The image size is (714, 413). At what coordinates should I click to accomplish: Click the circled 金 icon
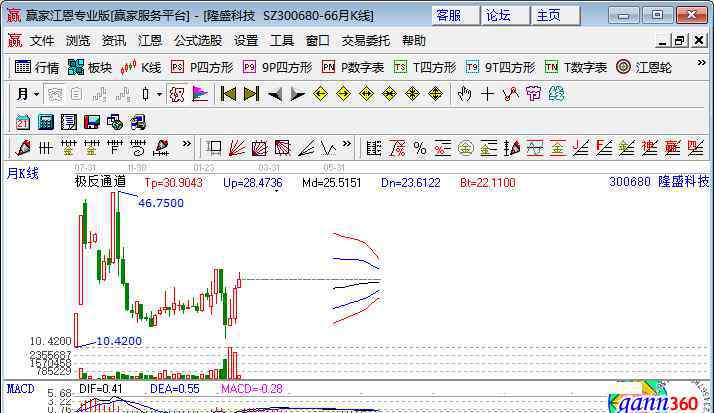click(465, 148)
